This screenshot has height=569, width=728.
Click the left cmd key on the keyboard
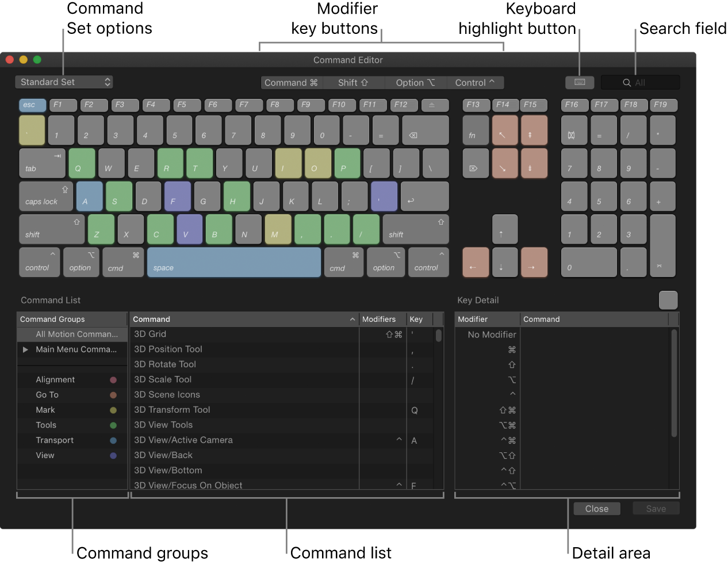point(122,262)
